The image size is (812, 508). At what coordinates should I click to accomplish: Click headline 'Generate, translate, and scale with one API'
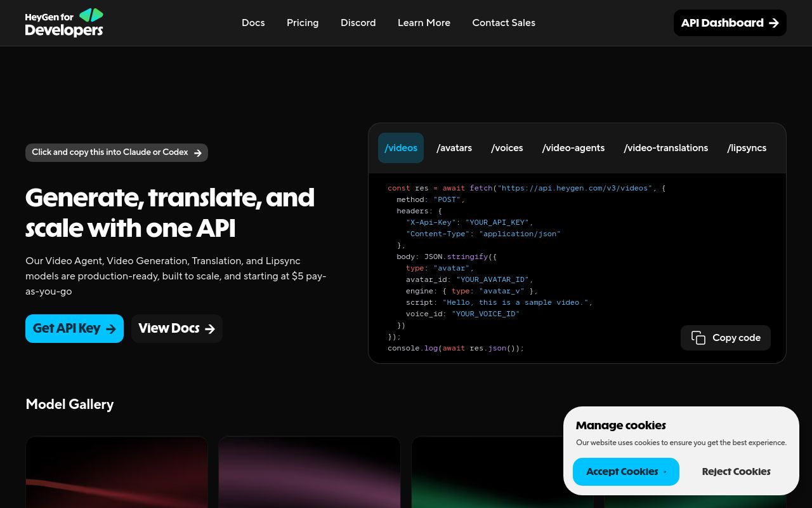coord(170,212)
